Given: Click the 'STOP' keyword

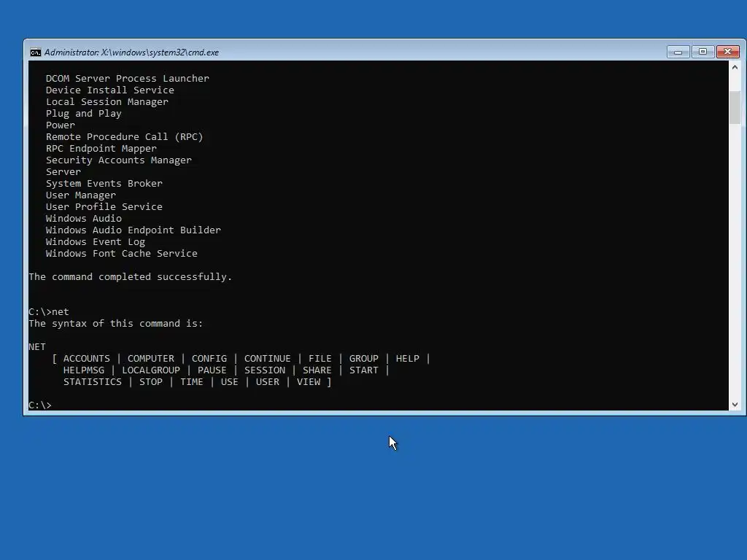Looking at the screenshot, I should [x=150, y=382].
